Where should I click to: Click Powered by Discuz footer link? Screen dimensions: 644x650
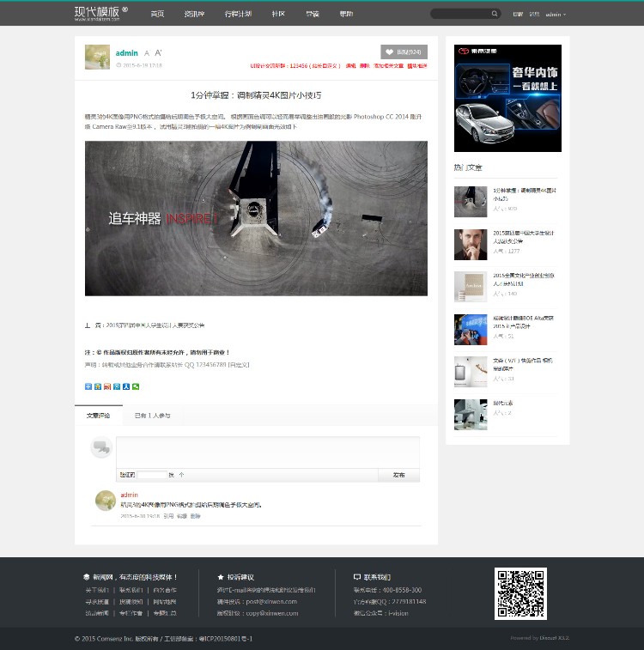pos(539,638)
